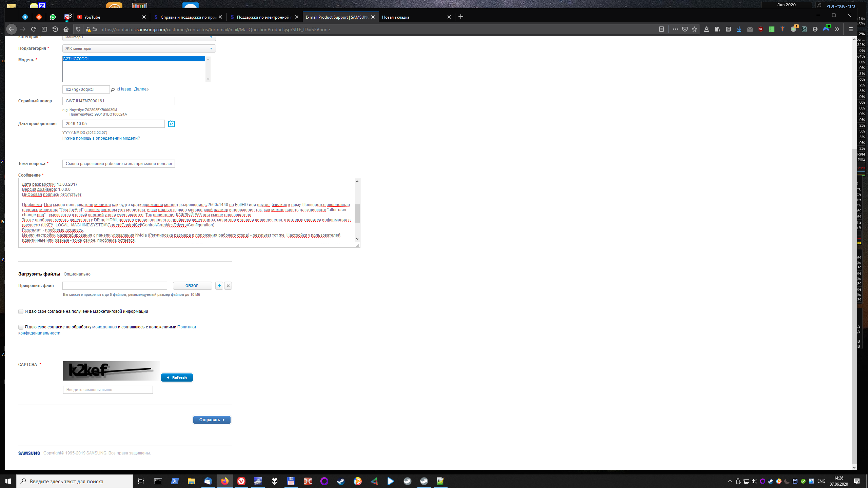Open the Подкатегория 'ЖК-мониторы' dropdown
This screenshot has height=488, width=868.
139,48
